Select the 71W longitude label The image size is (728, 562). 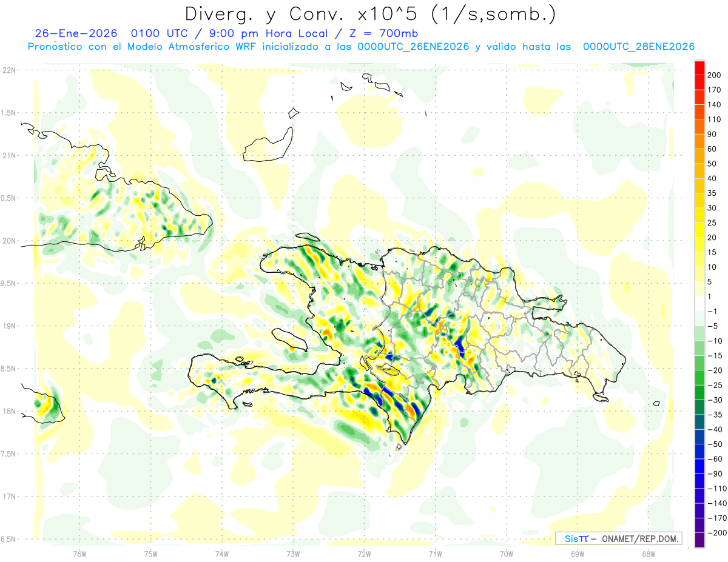(x=435, y=554)
